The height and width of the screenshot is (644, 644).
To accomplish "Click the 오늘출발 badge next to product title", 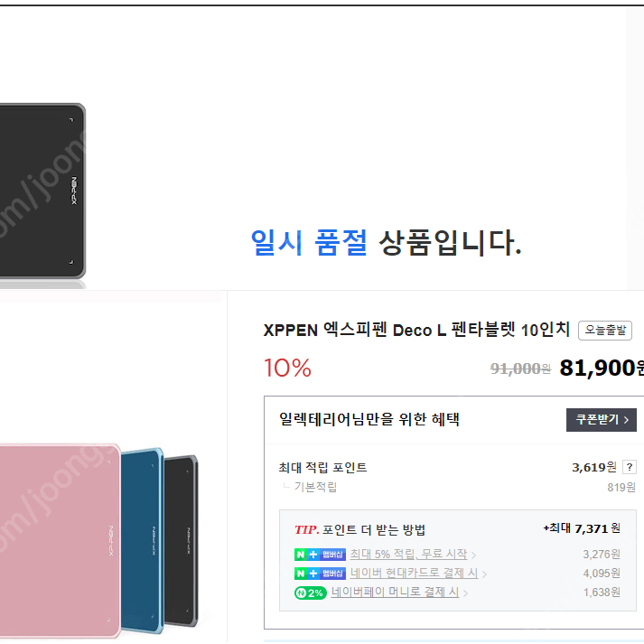I will click(x=605, y=331).
